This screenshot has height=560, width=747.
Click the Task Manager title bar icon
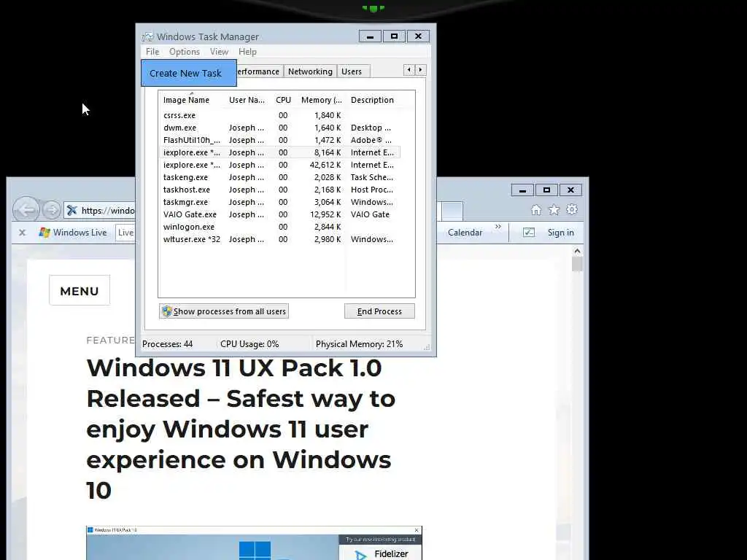148,36
